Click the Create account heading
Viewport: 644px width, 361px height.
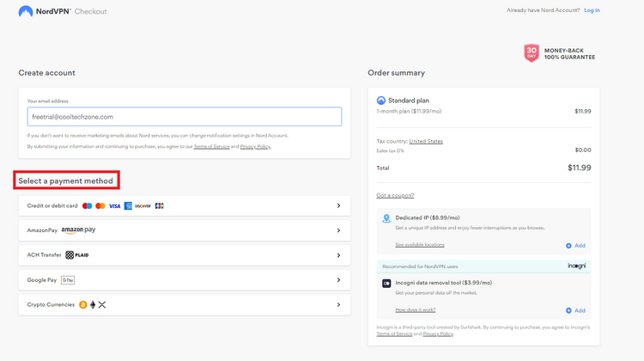47,73
